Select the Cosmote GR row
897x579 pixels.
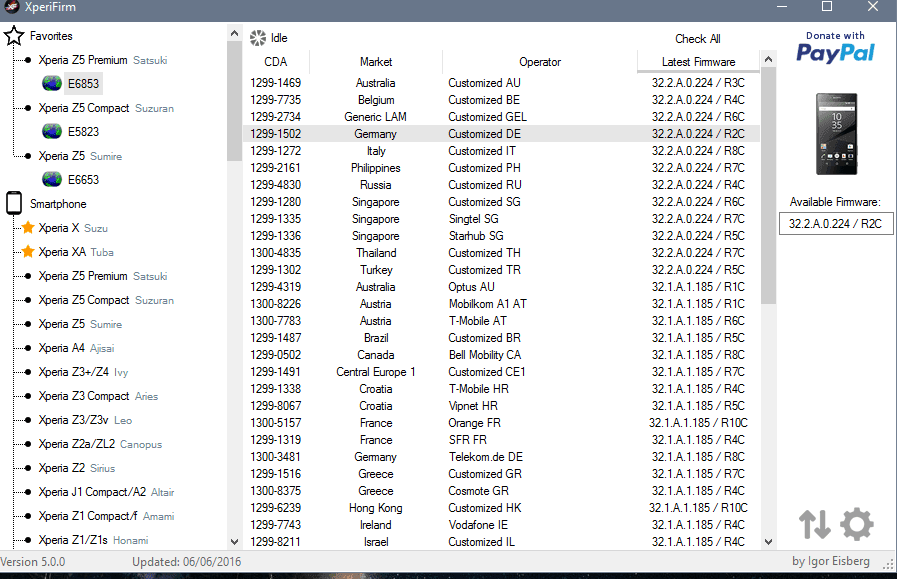pos(502,491)
